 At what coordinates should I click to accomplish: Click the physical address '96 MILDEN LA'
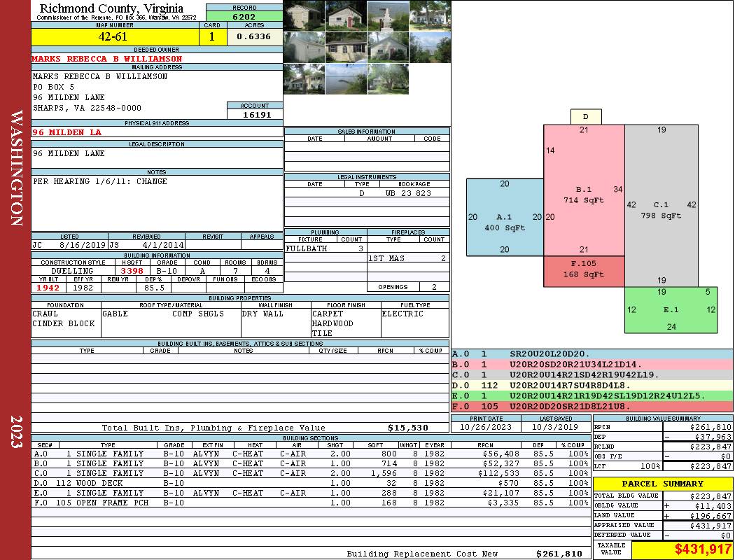[66, 132]
